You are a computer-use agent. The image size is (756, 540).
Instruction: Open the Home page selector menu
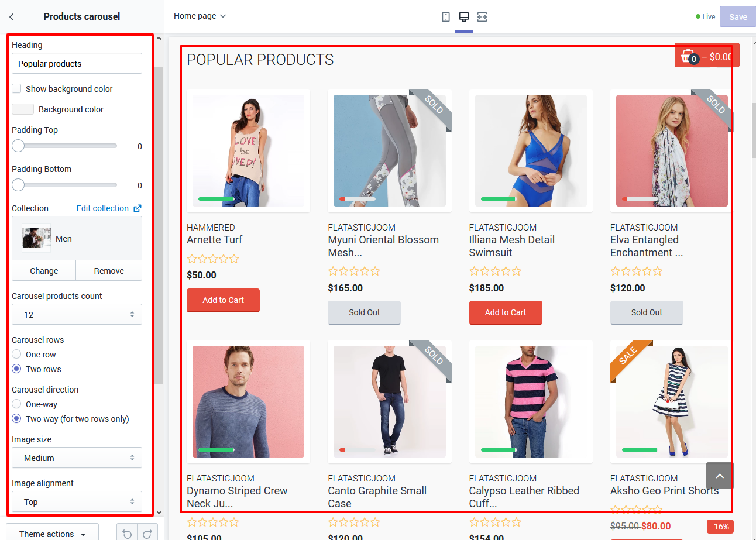tap(200, 16)
